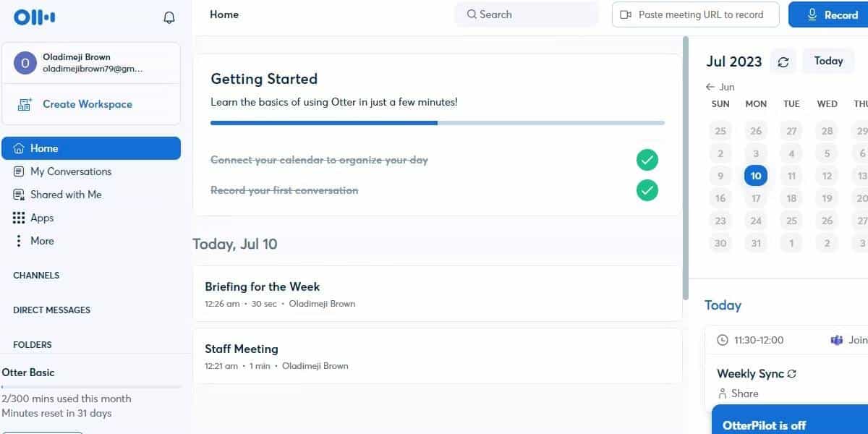Image resolution: width=868 pixels, height=434 pixels.
Task: Toggle the first conversation checkmark
Action: pyautogui.click(x=647, y=190)
